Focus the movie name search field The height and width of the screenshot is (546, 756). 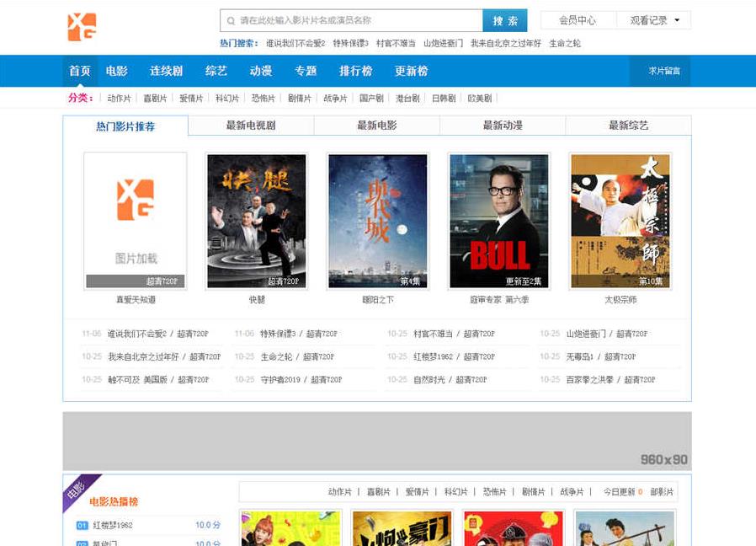tap(358, 20)
